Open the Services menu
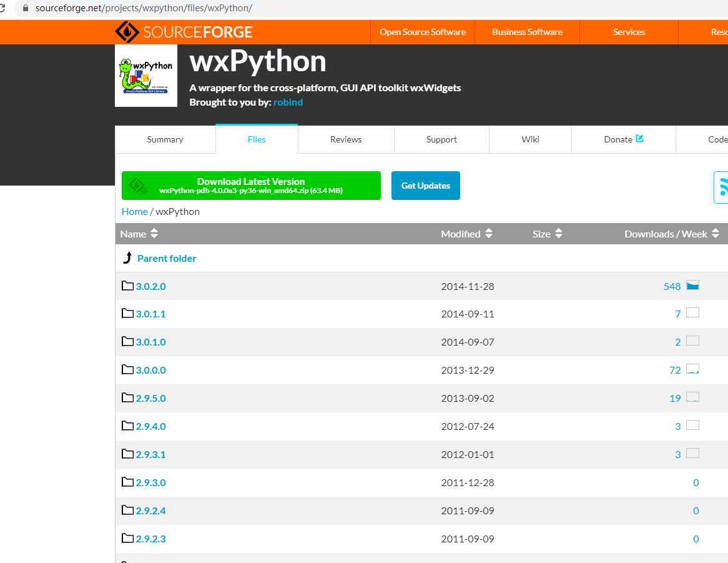 629,32
